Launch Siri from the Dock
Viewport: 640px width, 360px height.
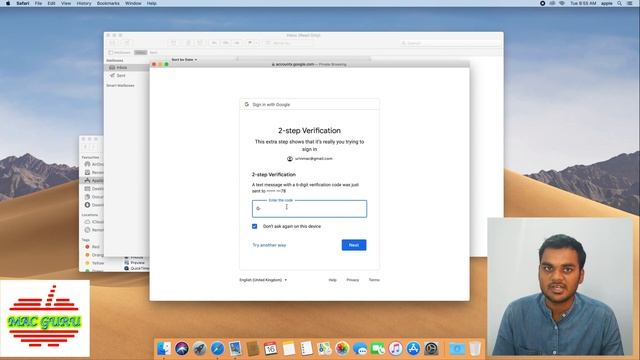[182, 348]
